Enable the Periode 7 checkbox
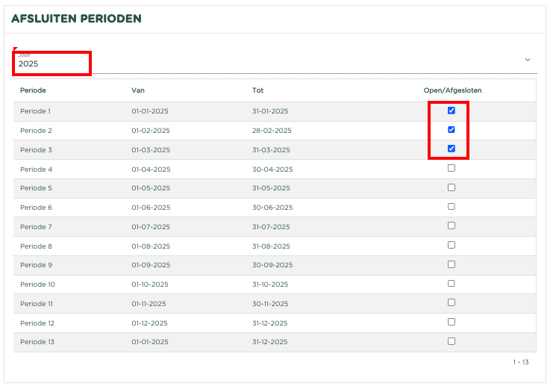Image resolution: width=553 pixels, height=392 pixels. pos(451,225)
